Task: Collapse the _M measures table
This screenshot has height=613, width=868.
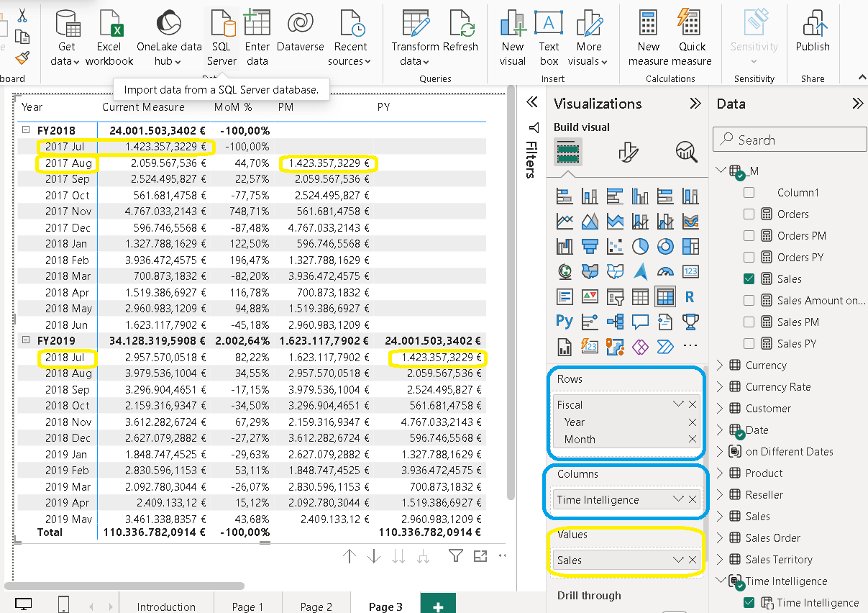Action: pos(721,171)
